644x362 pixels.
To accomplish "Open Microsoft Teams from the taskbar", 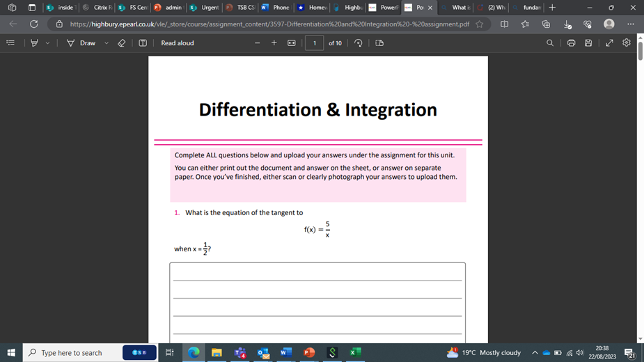I will tap(240, 352).
